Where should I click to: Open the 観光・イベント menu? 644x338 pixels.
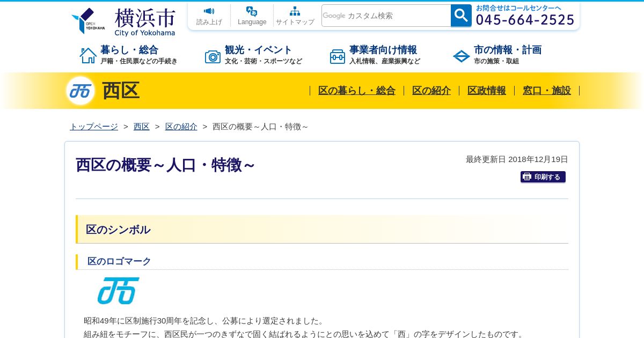[259, 50]
